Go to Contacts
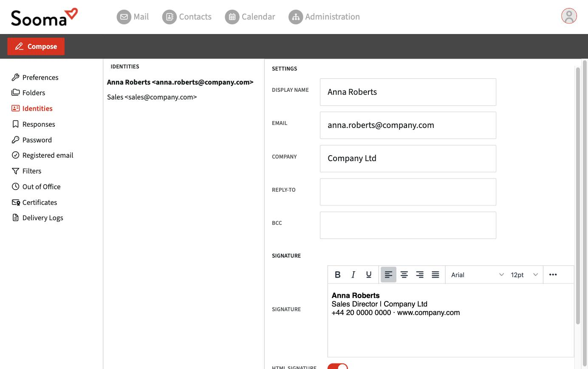The height and width of the screenshot is (369, 588). 187,17
